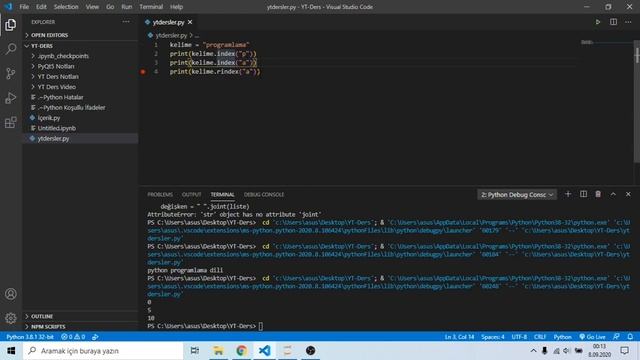Open the Manage gear icon

pyautogui.click(x=11, y=318)
